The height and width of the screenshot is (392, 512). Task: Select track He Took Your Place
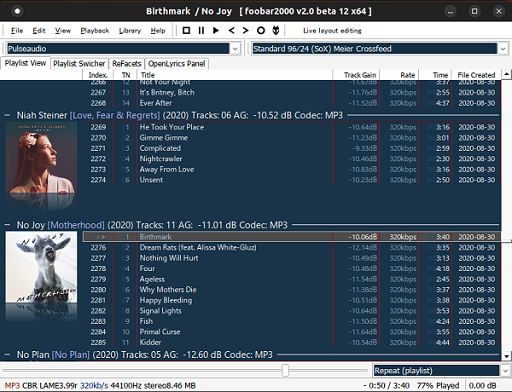(292, 127)
